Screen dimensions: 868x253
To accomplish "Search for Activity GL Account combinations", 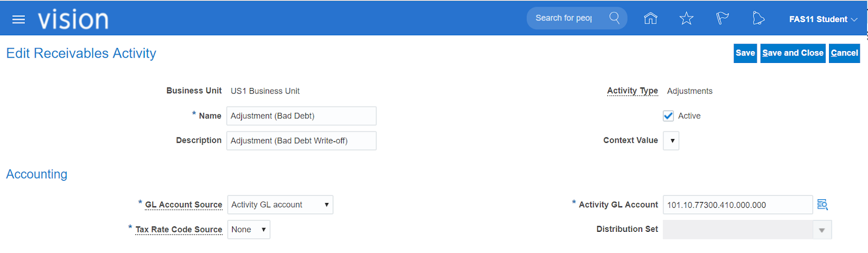I will (x=822, y=205).
